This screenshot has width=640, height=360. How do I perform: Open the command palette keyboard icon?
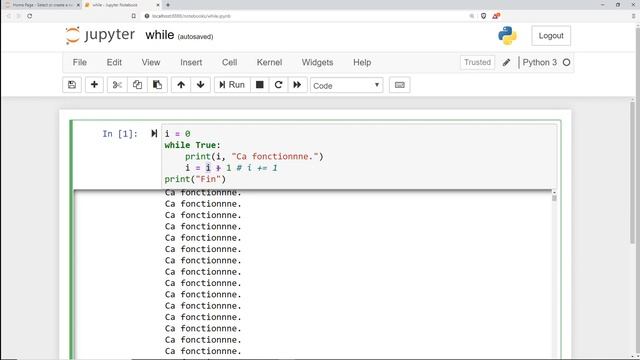(x=400, y=85)
